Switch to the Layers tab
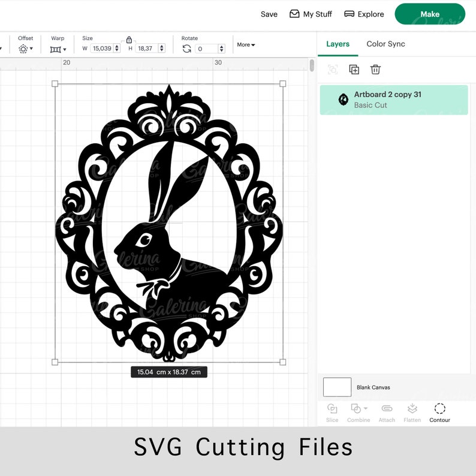 (338, 44)
